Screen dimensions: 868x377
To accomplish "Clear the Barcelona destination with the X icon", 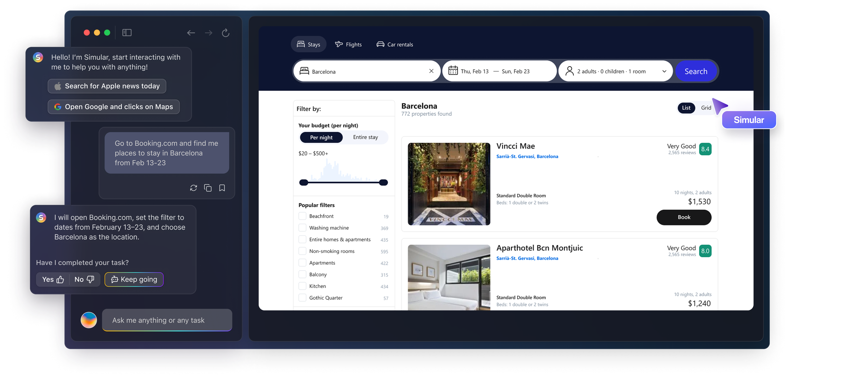I will [432, 71].
